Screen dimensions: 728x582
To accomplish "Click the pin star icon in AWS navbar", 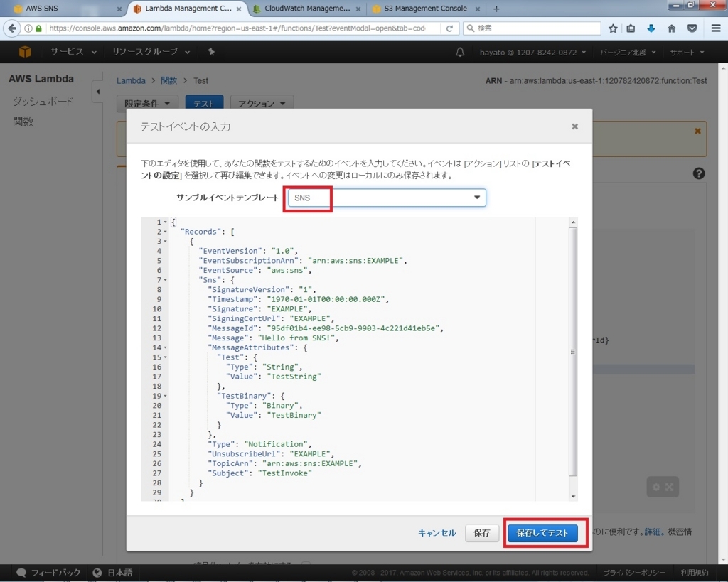I will (x=211, y=52).
